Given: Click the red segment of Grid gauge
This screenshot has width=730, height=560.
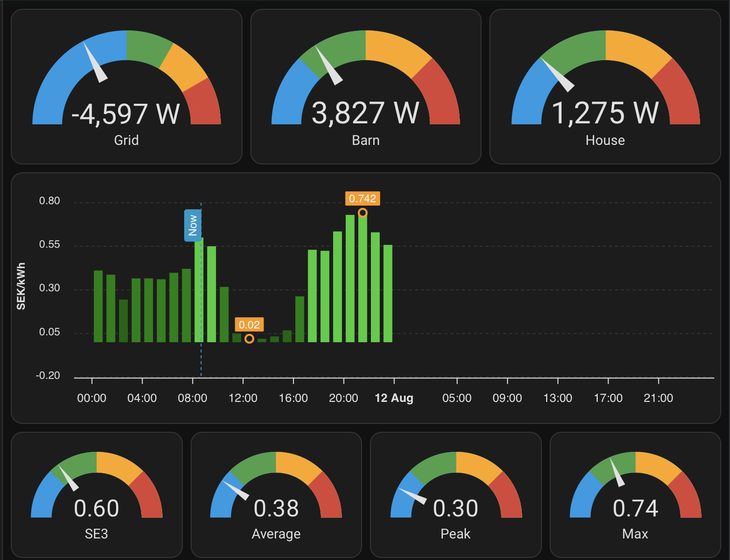Looking at the screenshot, I should coord(203,104).
